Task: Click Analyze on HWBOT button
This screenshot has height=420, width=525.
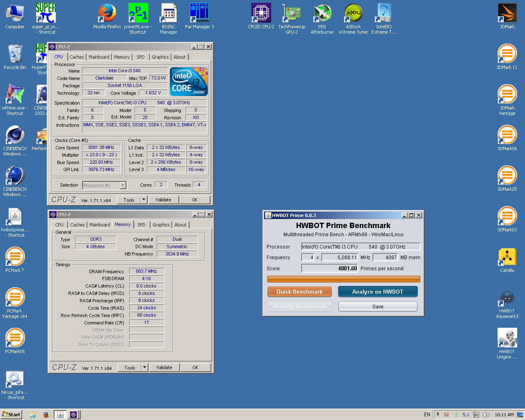Action: pyautogui.click(x=378, y=292)
